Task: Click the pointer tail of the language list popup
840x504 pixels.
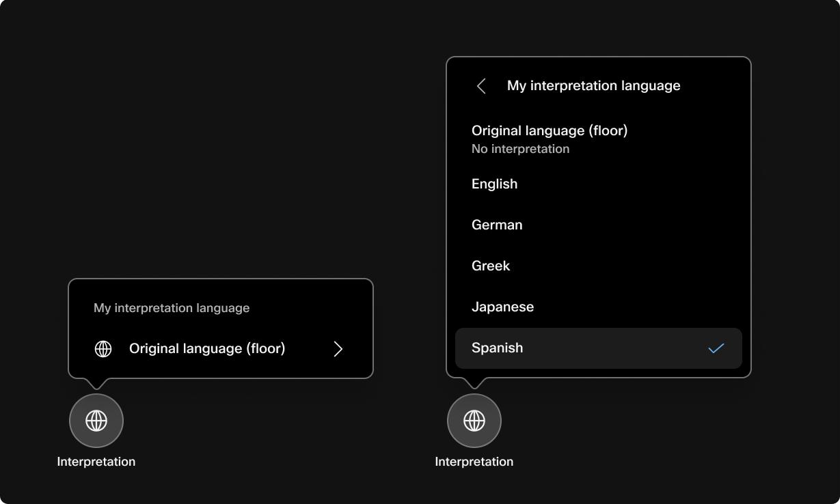Action: [474, 383]
